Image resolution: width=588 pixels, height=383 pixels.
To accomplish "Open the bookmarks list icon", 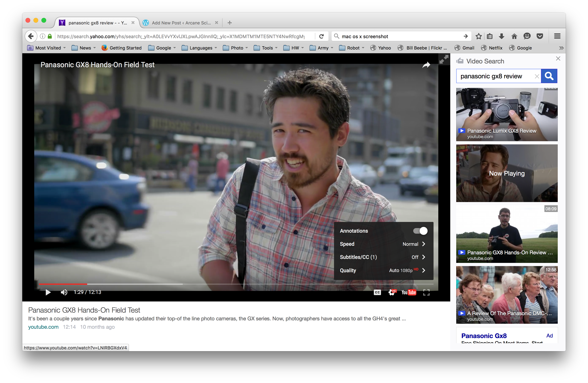I will pyautogui.click(x=490, y=36).
